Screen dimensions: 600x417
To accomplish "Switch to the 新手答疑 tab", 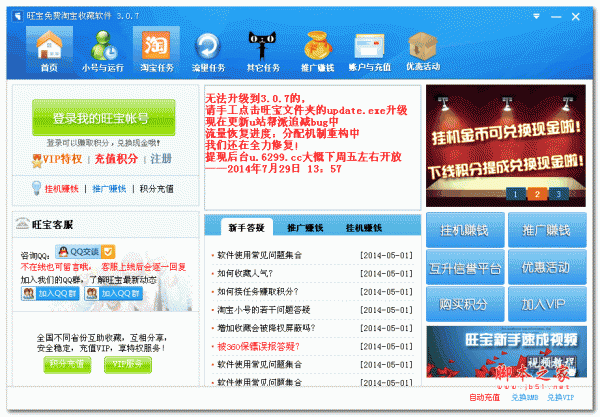I will (247, 228).
